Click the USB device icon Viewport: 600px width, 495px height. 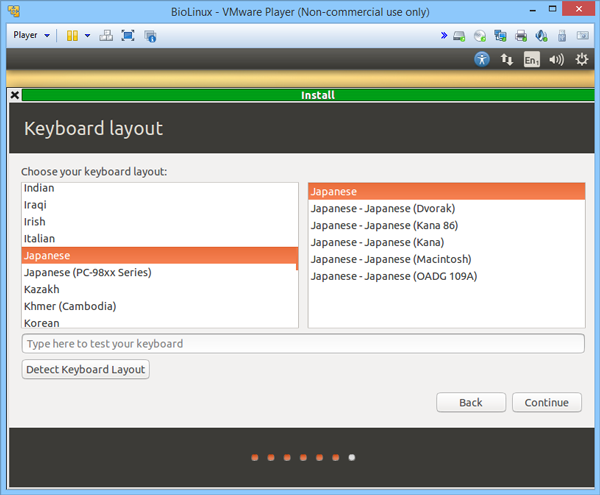pos(562,36)
